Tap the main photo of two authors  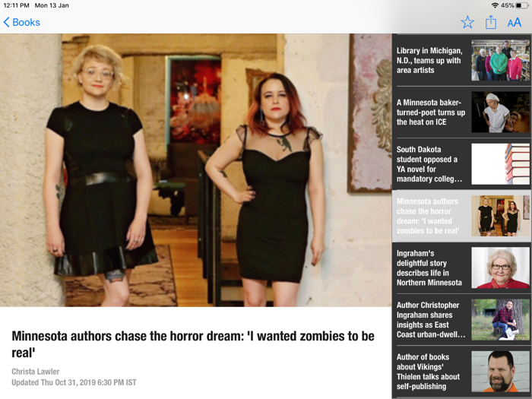click(x=196, y=170)
